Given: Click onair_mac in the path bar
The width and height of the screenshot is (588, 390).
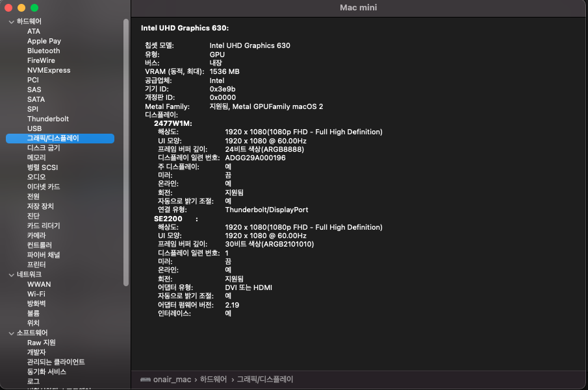Looking at the screenshot, I should (x=172, y=380).
